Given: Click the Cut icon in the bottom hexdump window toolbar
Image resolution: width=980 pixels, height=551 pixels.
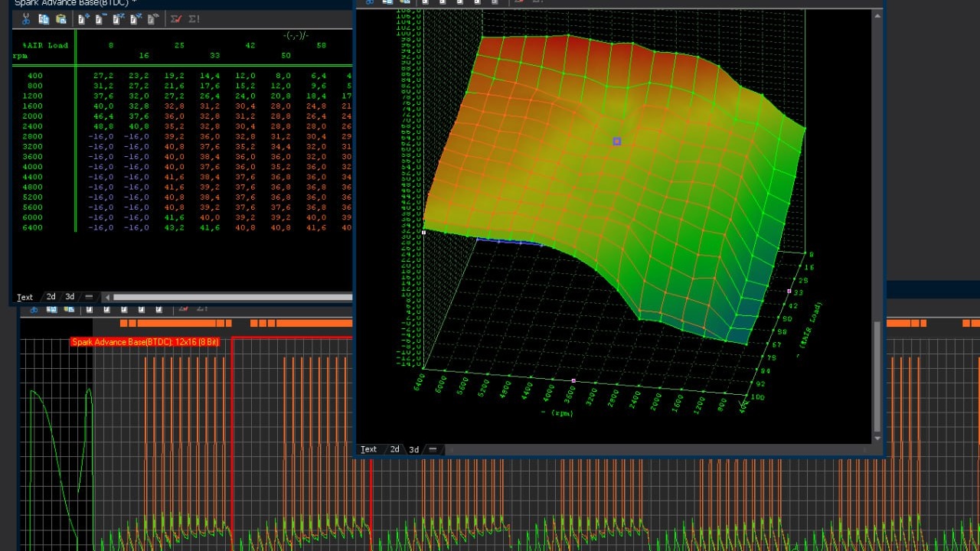Looking at the screenshot, I should coord(34,309).
